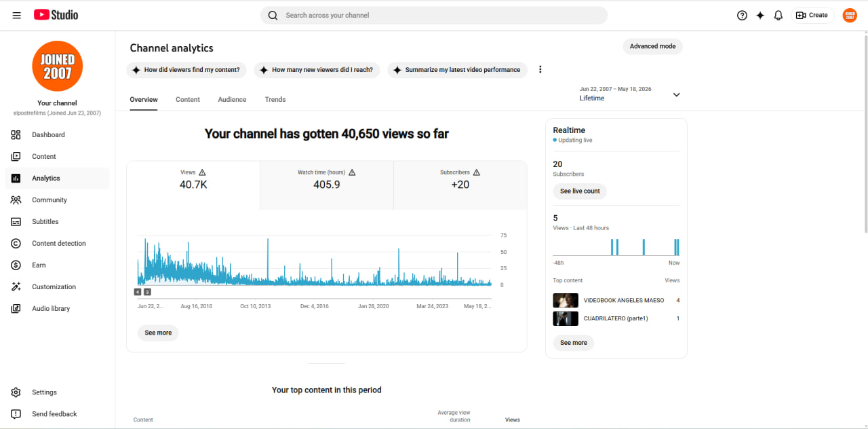Show notifications via the bell icon

[778, 15]
